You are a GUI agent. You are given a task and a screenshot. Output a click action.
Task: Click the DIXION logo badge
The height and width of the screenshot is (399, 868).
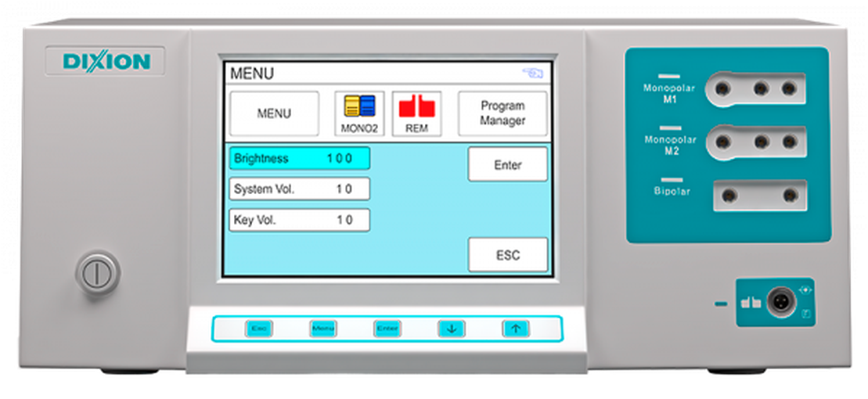(105, 62)
